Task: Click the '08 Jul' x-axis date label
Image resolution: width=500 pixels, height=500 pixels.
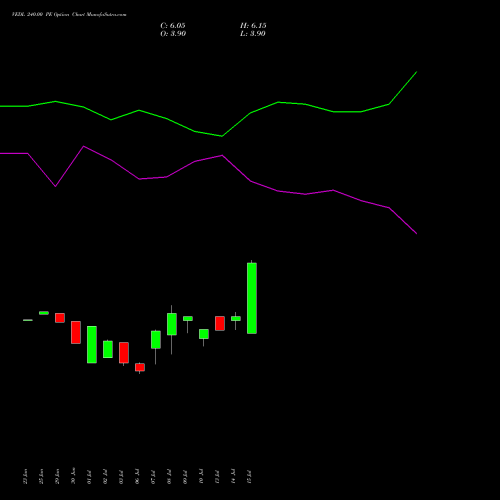Action: point(169,477)
